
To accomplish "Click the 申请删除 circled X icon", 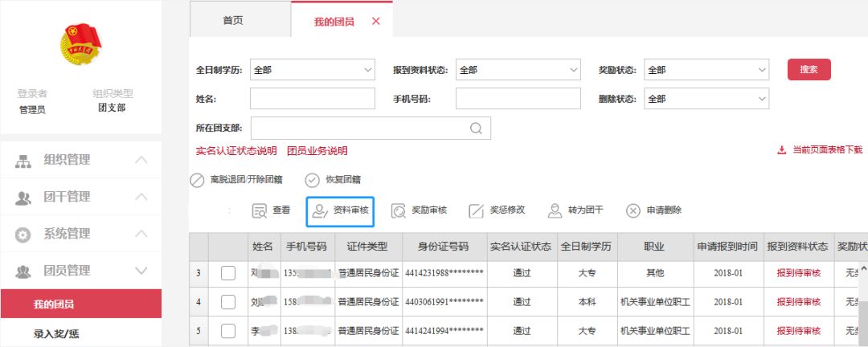I will [633, 211].
